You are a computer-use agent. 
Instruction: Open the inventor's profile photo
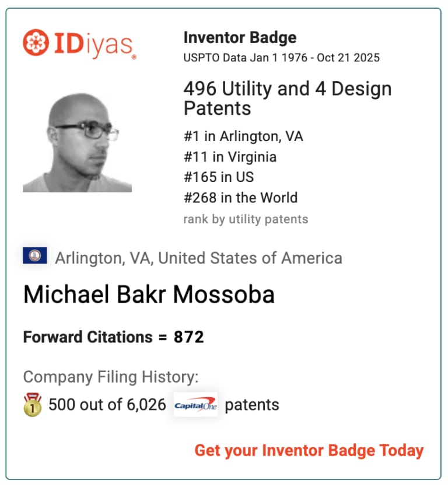click(77, 143)
